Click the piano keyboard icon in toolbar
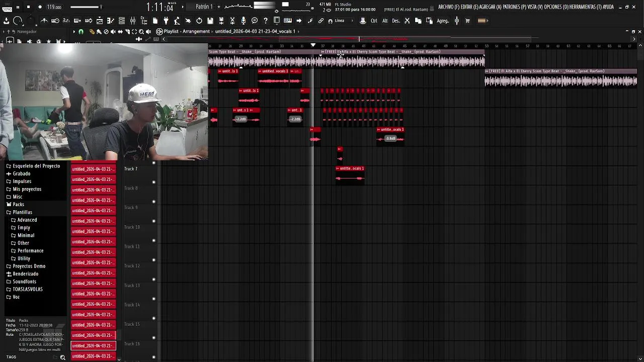 tap(288, 21)
